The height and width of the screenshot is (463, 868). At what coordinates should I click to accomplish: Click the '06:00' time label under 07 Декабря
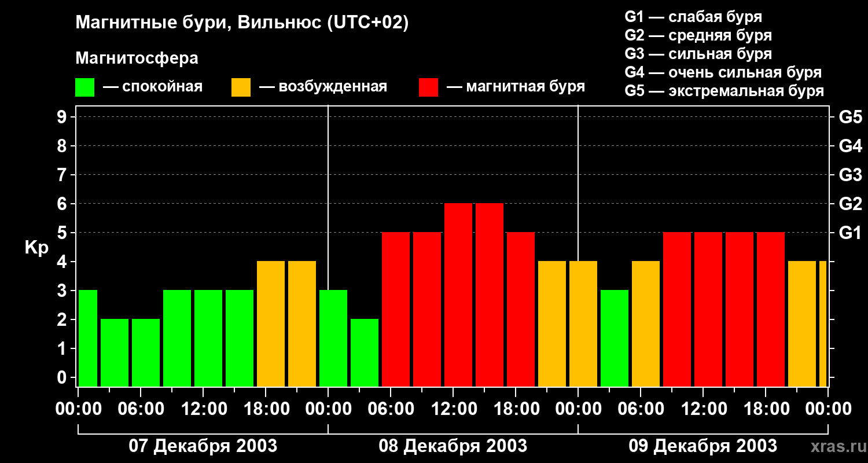141,409
